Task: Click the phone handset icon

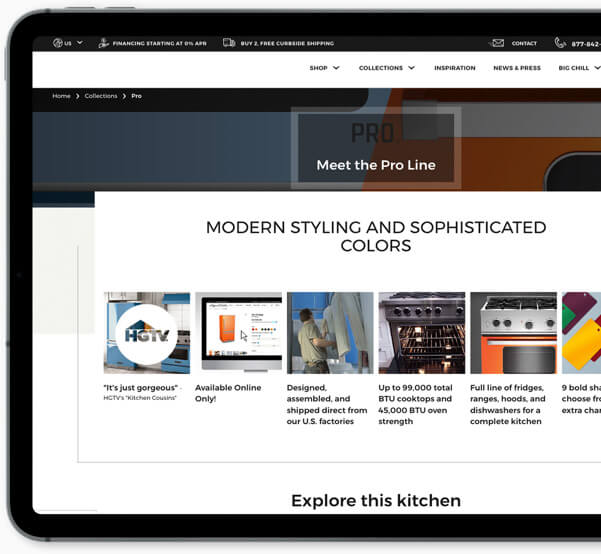Action: 560,43
